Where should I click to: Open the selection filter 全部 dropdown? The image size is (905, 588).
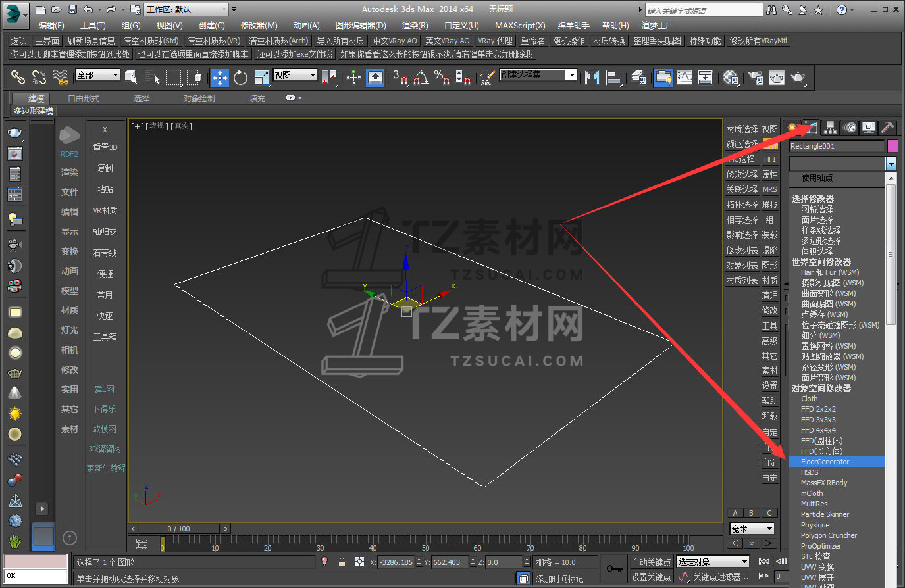tap(97, 75)
